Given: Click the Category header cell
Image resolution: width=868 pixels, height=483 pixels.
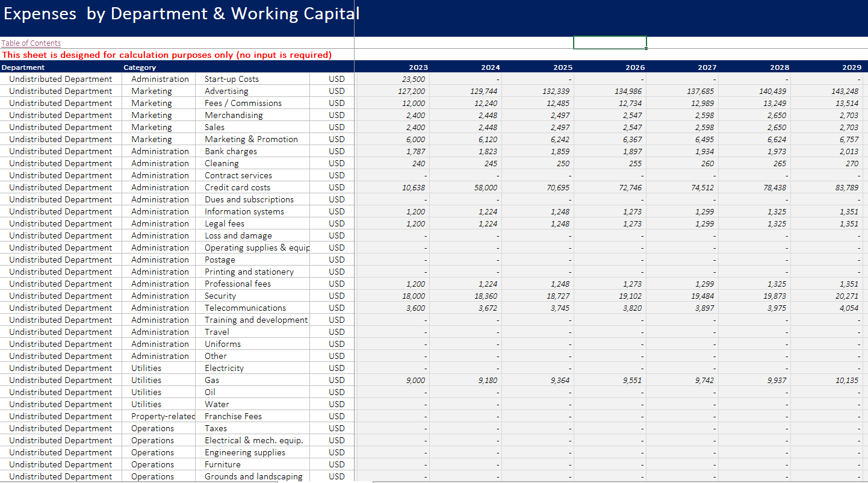Looking at the screenshot, I should [140, 67].
